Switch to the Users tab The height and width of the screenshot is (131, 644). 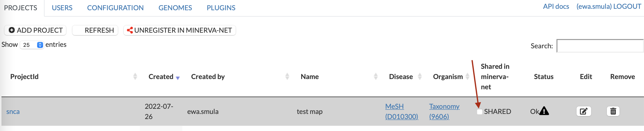62,8
